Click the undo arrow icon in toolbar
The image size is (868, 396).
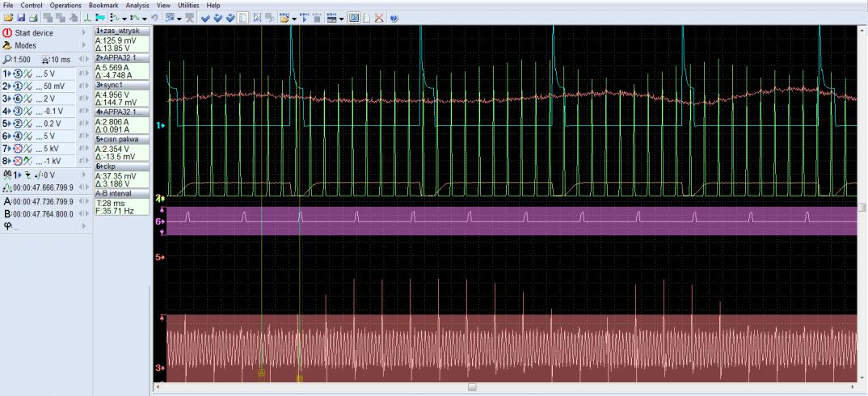click(154, 17)
